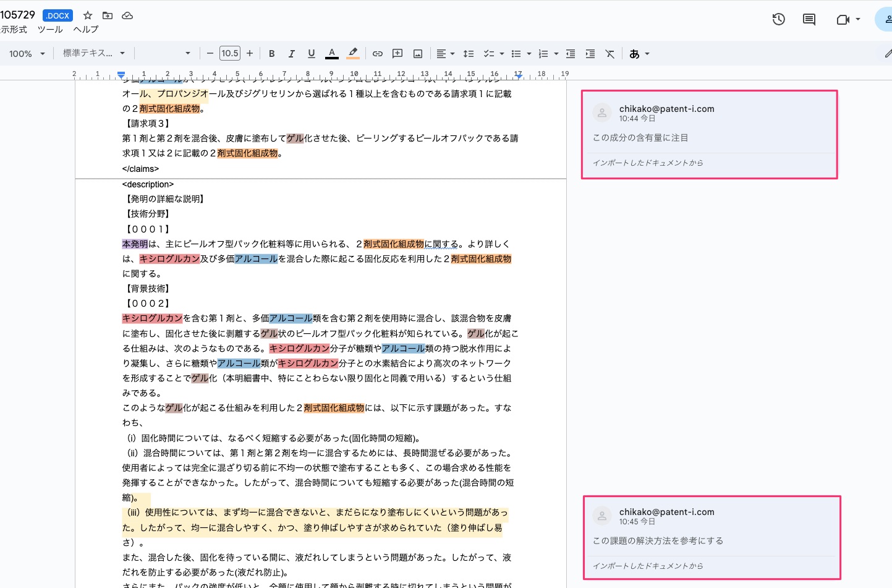Click the 【０００２】 paragraph number
Image resolution: width=892 pixels, height=588 pixels.
148,303
